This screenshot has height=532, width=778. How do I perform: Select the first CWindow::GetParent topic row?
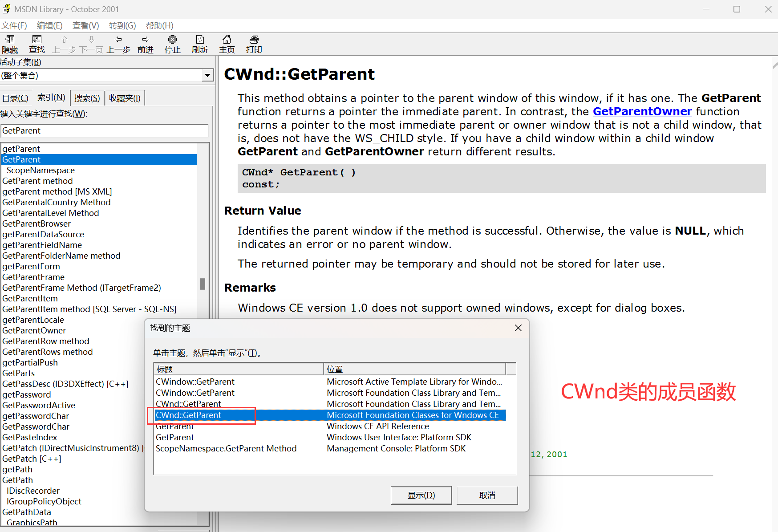[330, 382]
